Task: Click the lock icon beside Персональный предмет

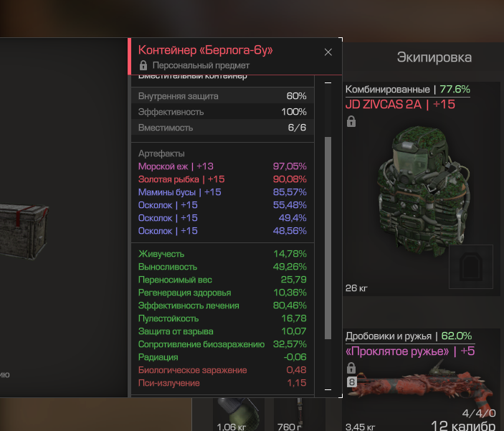Action: pos(143,65)
